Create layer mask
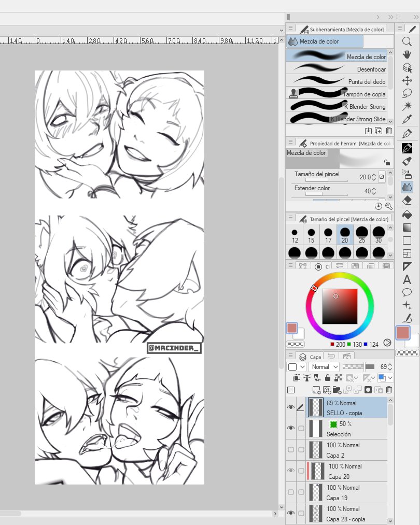Image resolution: width=420 pixels, height=525 pixels. coord(368,390)
